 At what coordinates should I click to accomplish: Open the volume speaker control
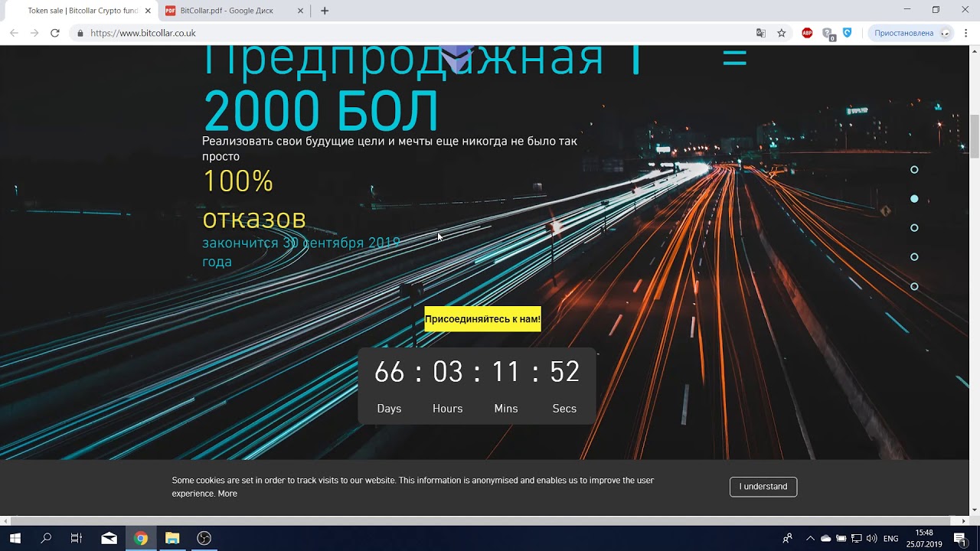(x=872, y=539)
